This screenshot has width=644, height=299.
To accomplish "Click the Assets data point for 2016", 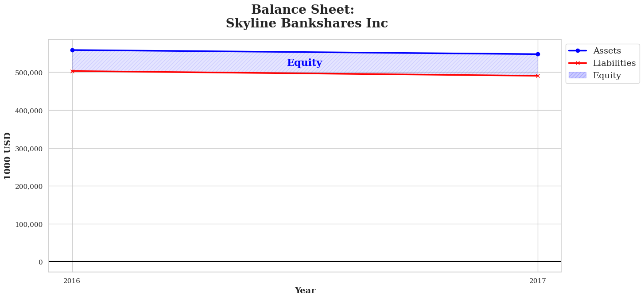I will pos(72,50).
